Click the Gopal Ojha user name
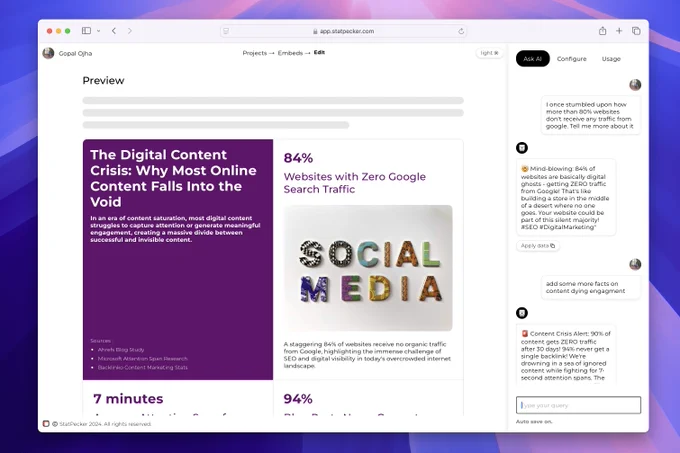680x453 pixels. (75, 53)
